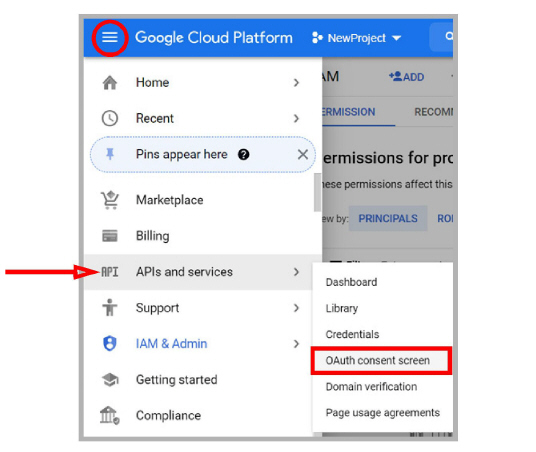Expand the Home submenu chevron
Viewport: 536px width, 452px height.
pyautogui.click(x=296, y=82)
